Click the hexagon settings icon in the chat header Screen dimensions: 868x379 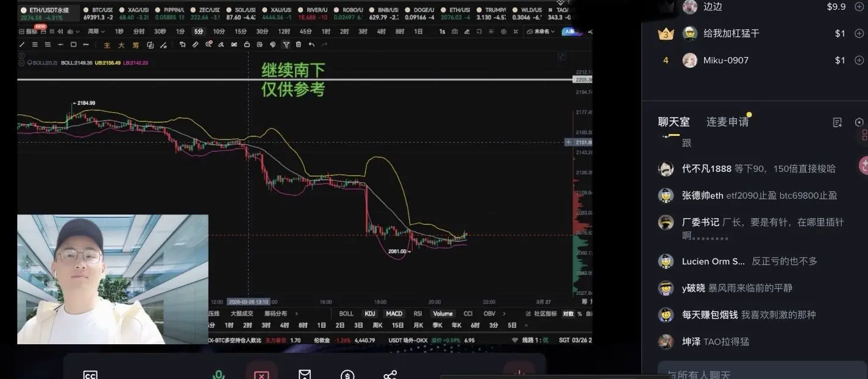pos(859,122)
